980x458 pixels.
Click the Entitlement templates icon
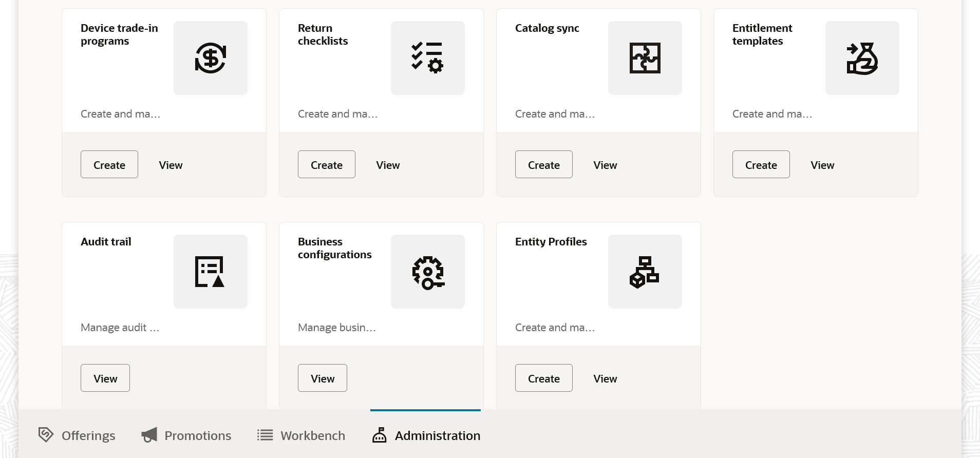[x=862, y=58]
